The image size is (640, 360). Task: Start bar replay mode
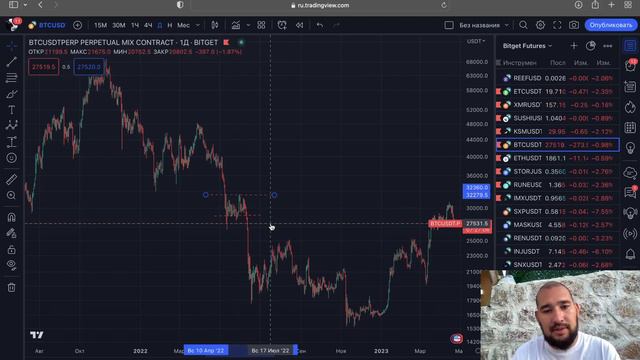click(300, 25)
